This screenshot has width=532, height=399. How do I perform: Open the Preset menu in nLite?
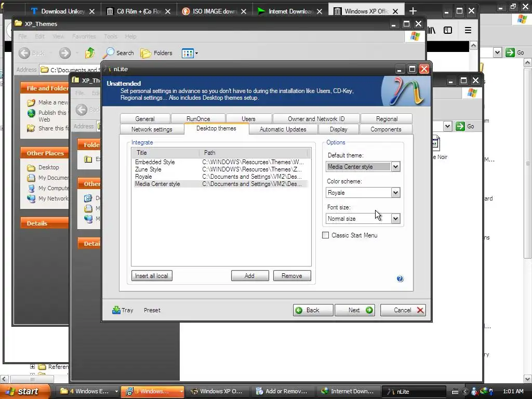(152, 310)
